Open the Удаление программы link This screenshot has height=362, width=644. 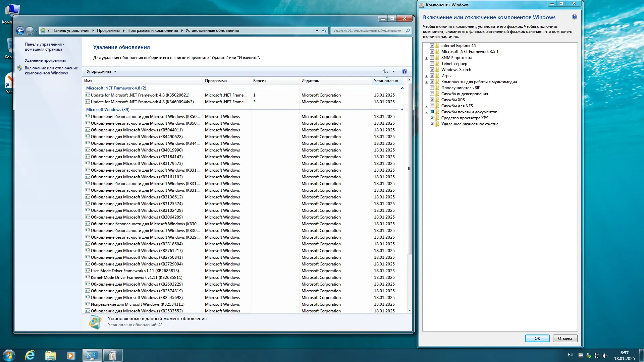pyautogui.click(x=45, y=61)
